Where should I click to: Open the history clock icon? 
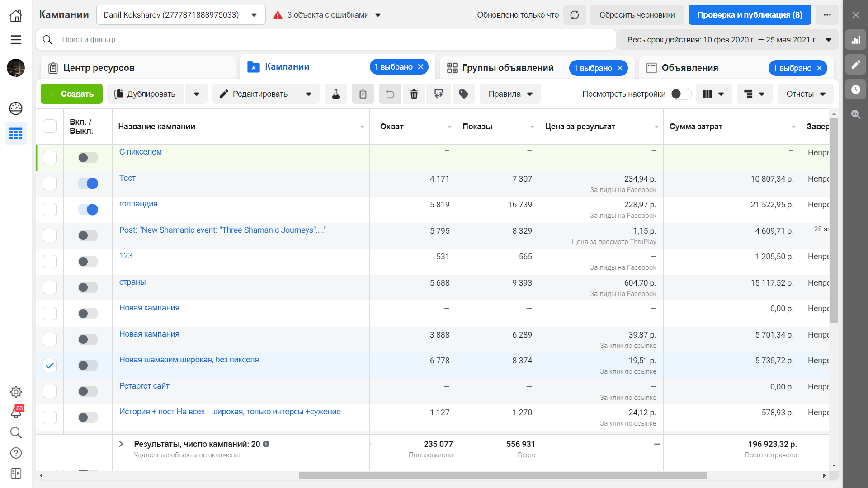855,89
